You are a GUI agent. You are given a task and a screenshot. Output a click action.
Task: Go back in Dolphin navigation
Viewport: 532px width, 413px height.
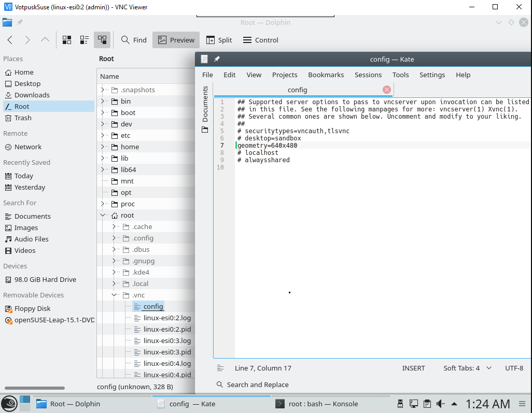(10, 40)
